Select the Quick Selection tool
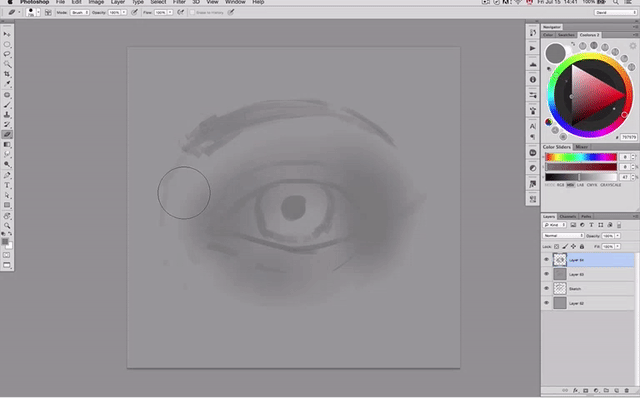 [7, 64]
